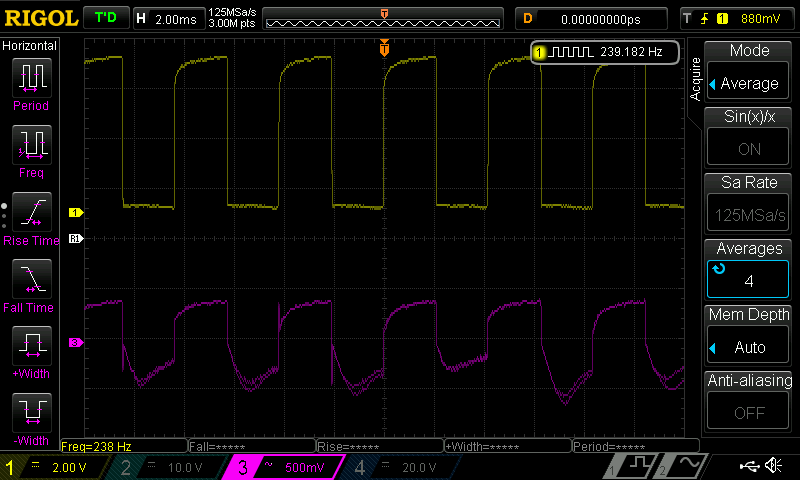Select channel 4 20.0 V tab

click(402, 467)
